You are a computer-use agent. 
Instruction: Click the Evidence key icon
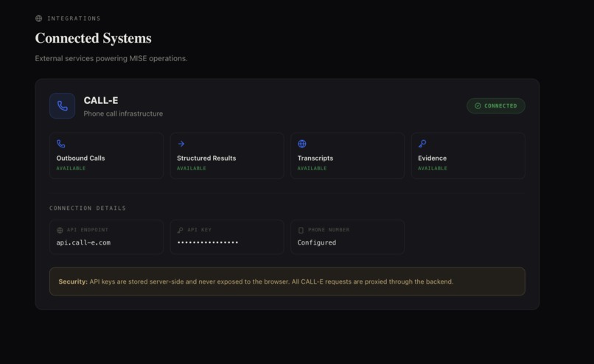[422, 144]
